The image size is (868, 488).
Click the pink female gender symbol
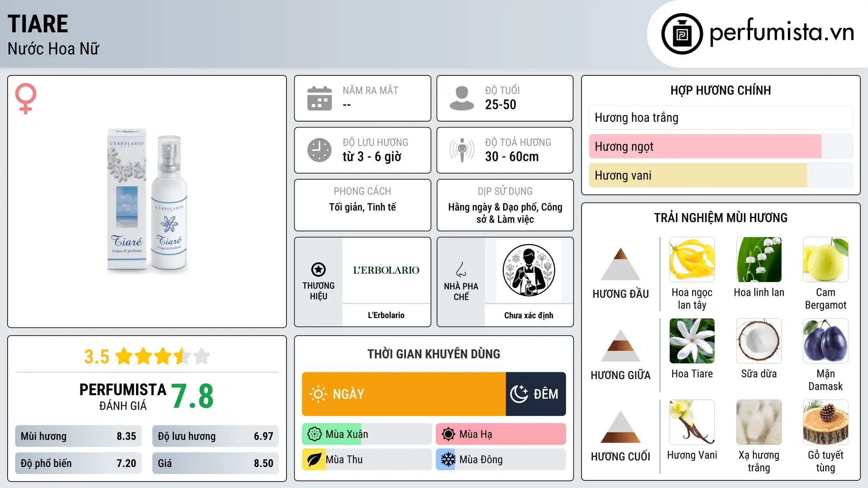coord(26,99)
